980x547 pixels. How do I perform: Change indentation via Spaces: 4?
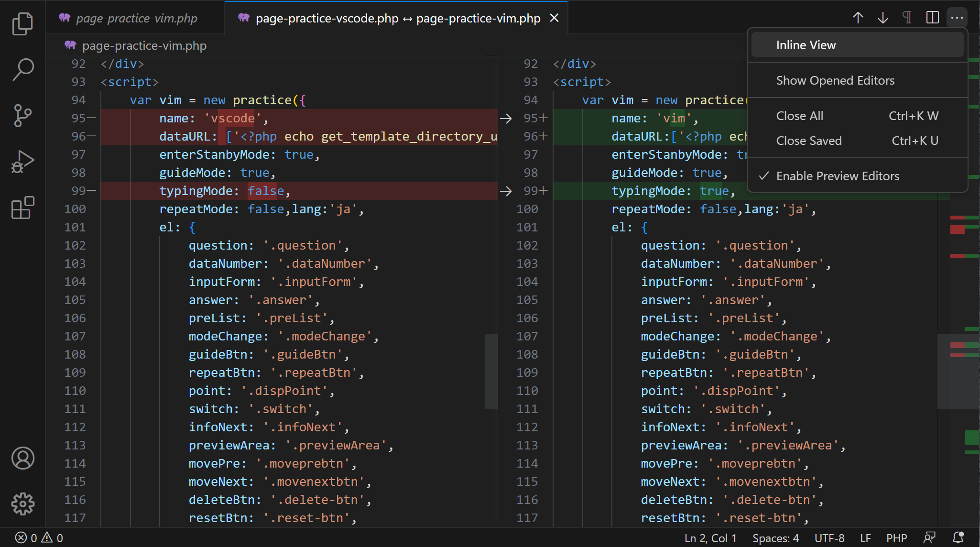point(775,538)
